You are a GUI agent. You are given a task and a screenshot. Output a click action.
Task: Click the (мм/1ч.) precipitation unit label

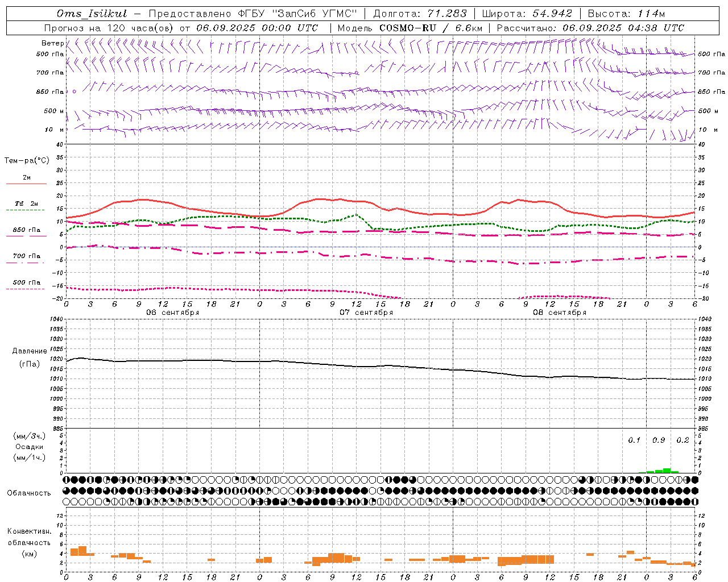pos(29,458)
